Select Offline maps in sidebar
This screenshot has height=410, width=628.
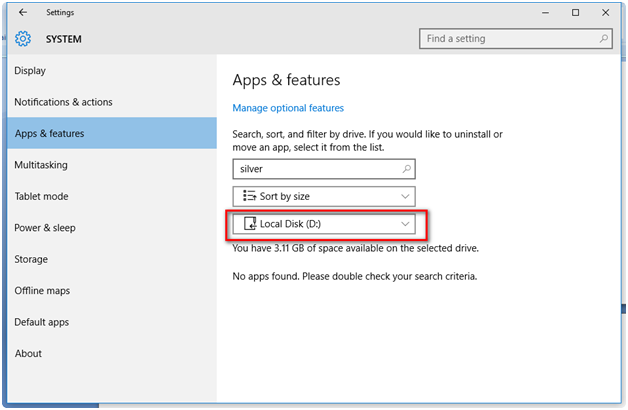click(41, 291)
